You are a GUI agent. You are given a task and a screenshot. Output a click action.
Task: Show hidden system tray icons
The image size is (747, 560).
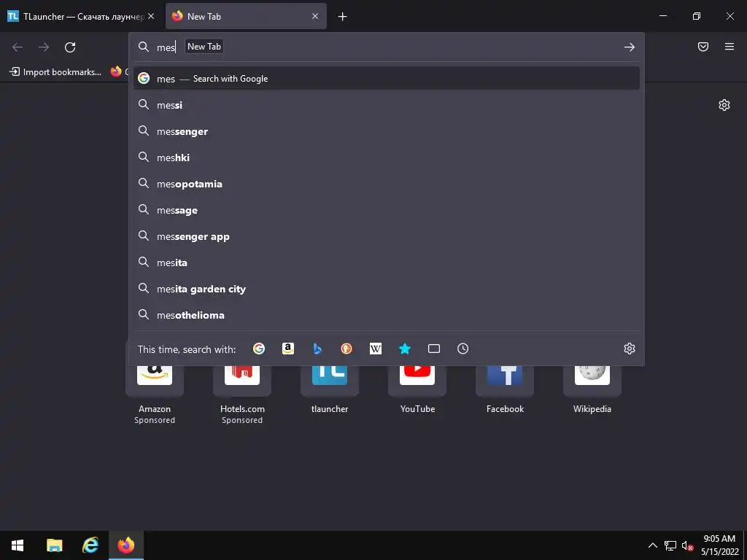653,545
